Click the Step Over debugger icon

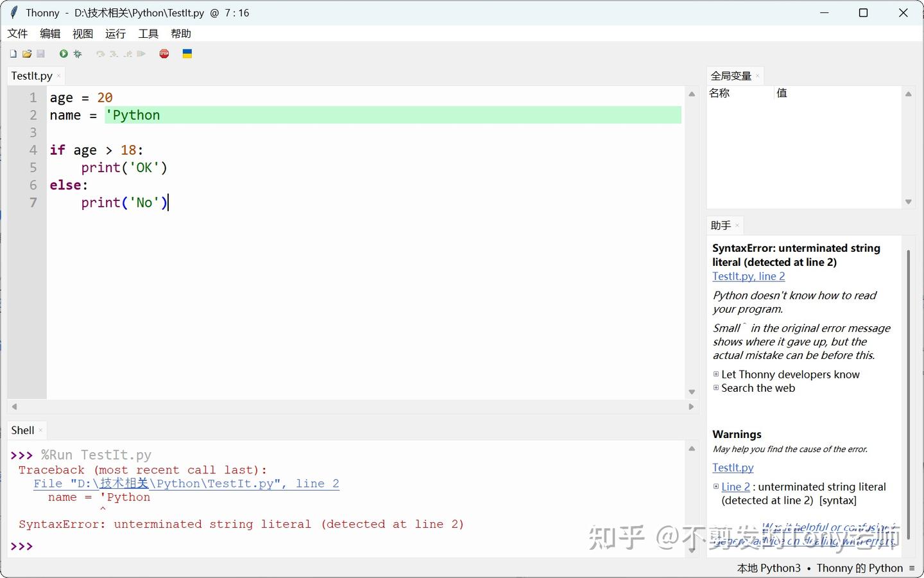point(100,54)
